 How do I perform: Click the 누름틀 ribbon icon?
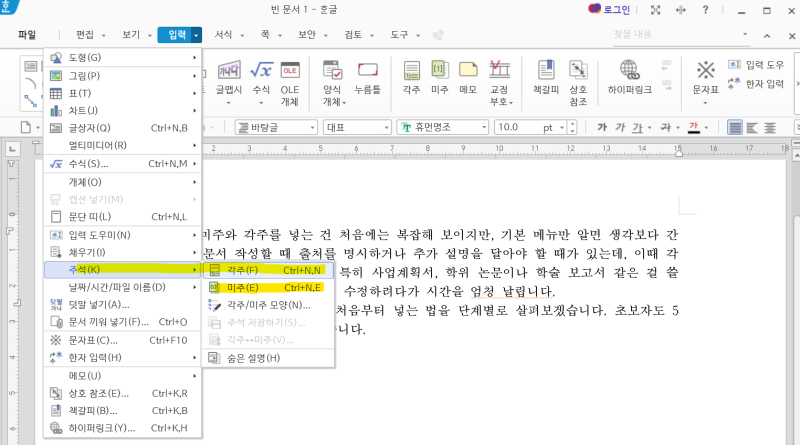click(x=367, y=78)
